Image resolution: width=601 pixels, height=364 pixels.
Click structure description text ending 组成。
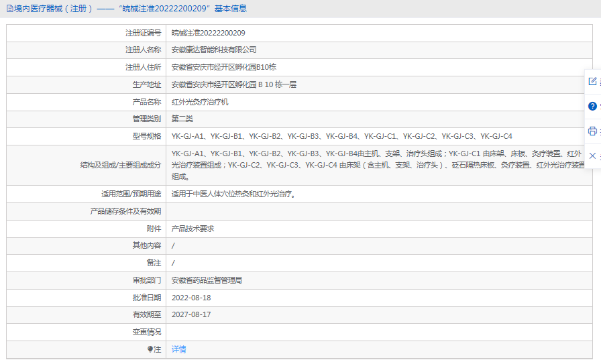(378, 165)
